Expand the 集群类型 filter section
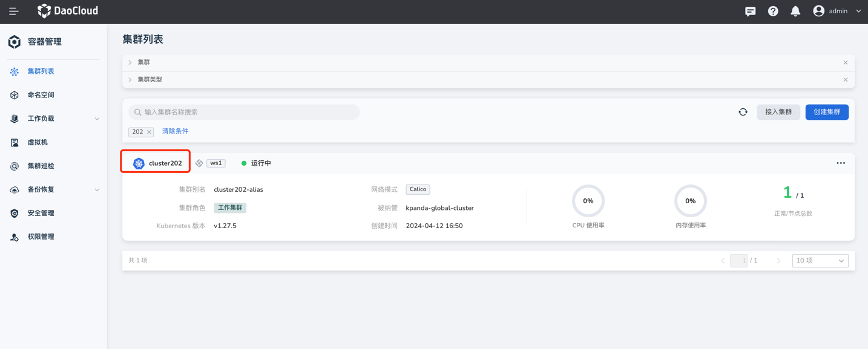 130,80
